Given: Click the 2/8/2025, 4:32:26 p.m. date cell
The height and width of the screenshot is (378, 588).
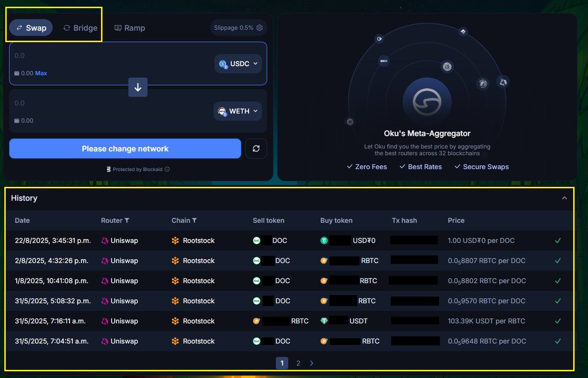Looking at the screenshot, I should click(x=51, y=261).
